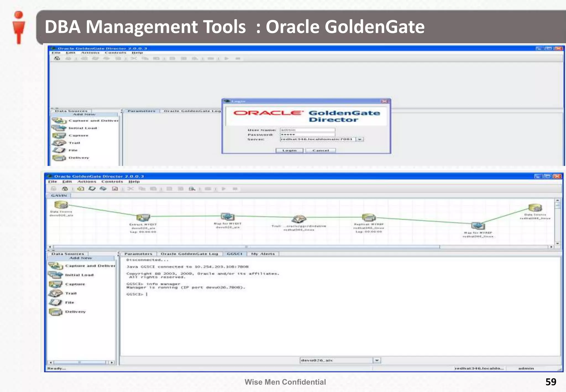Viewport: 566px width, 392px height.
Task: Select the Extract MYEXT node in diagram
Action: click(x=143, y=218)
